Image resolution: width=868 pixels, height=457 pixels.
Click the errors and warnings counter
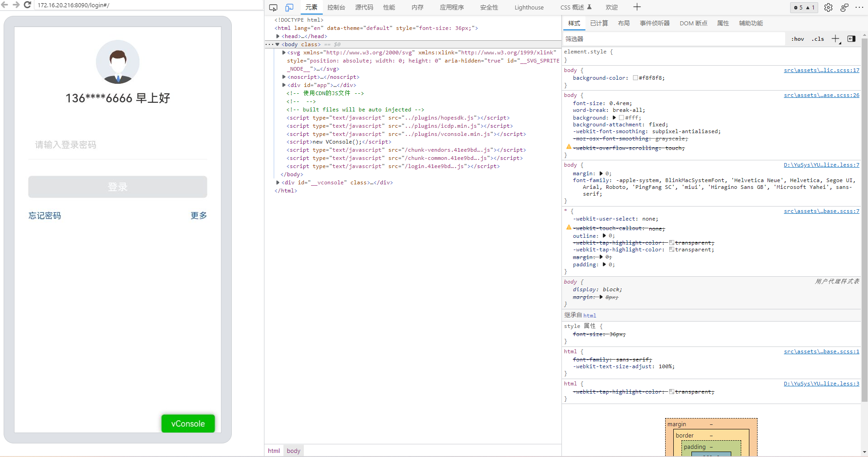[x=804, y=8]
